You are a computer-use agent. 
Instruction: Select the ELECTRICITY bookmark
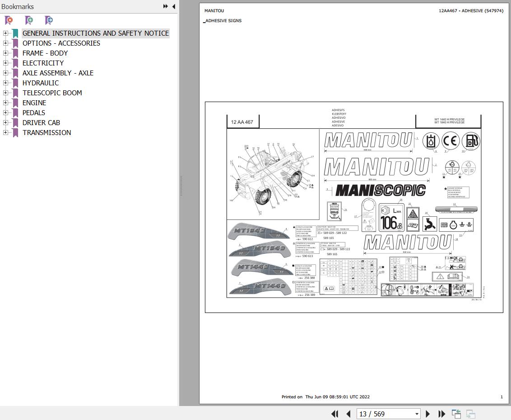(x=43, y=63)
